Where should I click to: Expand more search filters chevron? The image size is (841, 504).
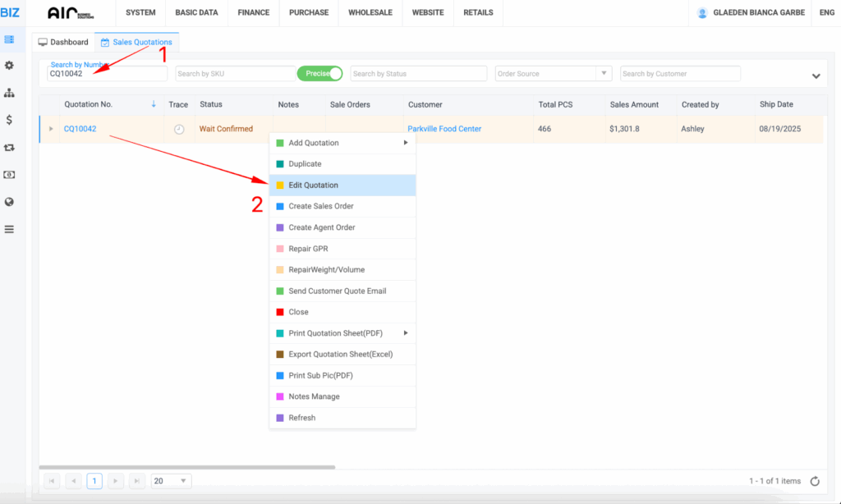(x=816, y=76)
